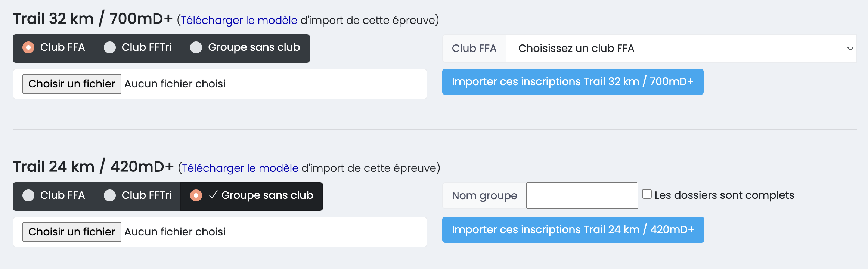Check the Les dossiers sont complets checkbox
Viewport: 868px width, 269px height.
click(647, 194)
